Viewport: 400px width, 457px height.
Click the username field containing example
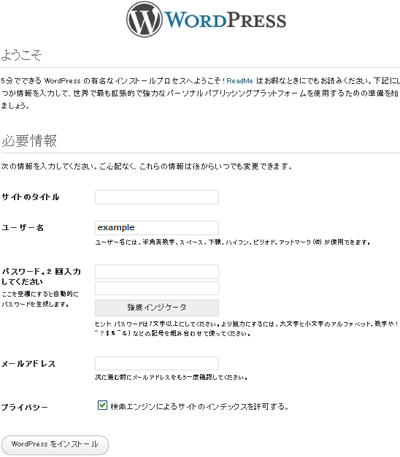tap(157, 228)
